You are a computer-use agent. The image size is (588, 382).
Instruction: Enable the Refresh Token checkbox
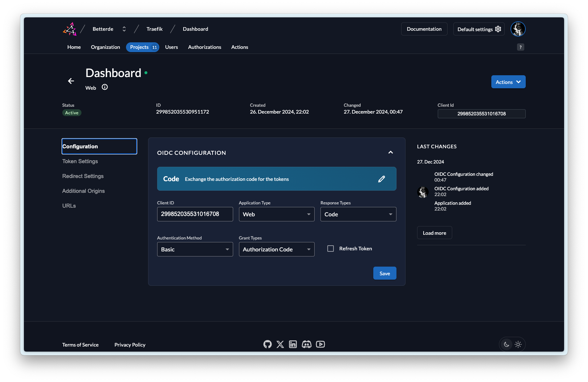click(331, 249)
